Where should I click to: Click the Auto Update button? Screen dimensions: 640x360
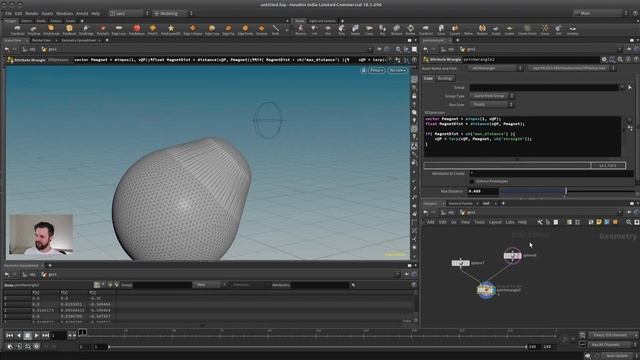tap(617, 356)
